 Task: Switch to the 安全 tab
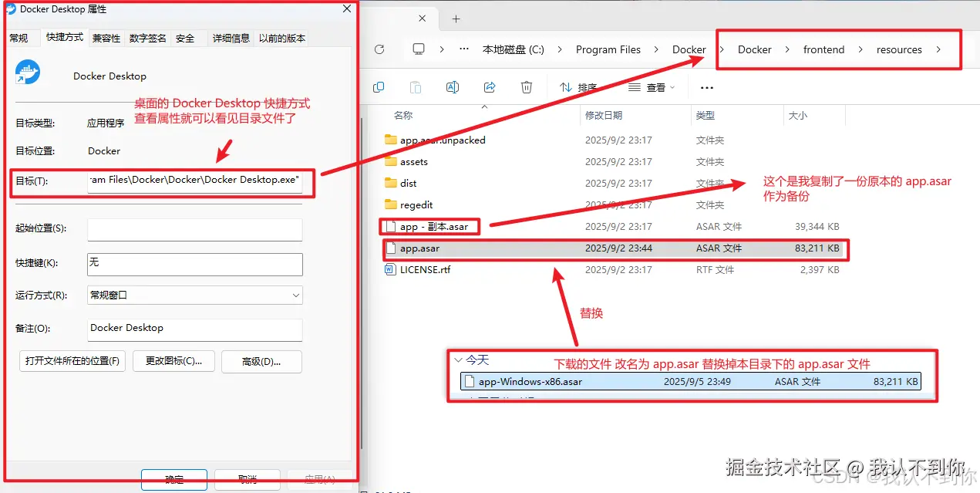click(185, 38)
